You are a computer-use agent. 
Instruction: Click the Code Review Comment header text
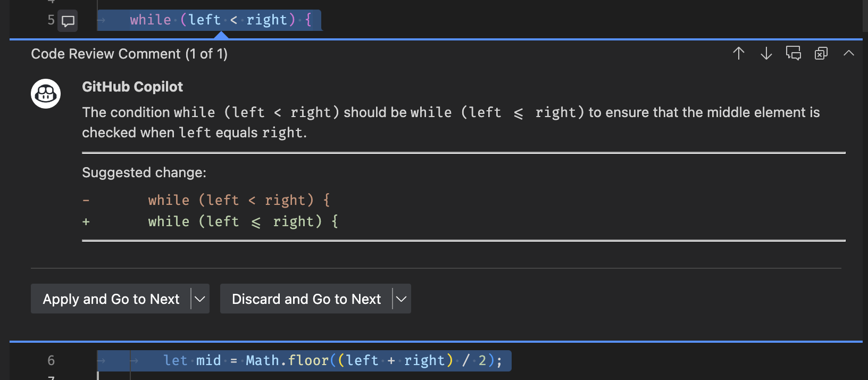(x=129, y=53)
